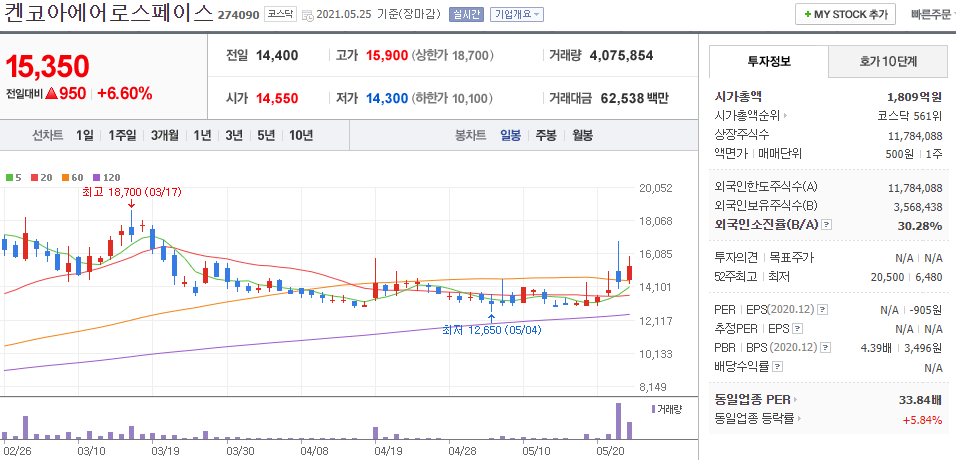Click the tallest volume bar near 05/20

point(618,421)
